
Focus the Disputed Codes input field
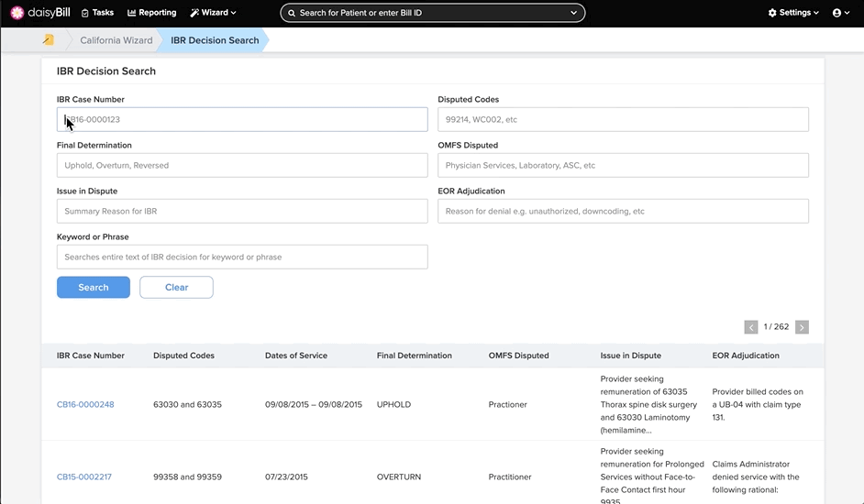[623, 119]
